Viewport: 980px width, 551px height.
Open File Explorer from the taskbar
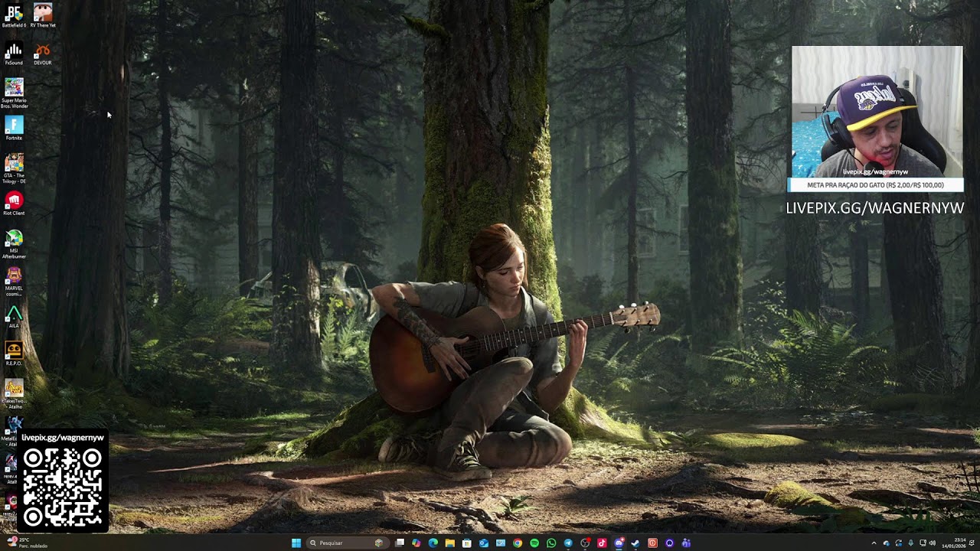450,543
